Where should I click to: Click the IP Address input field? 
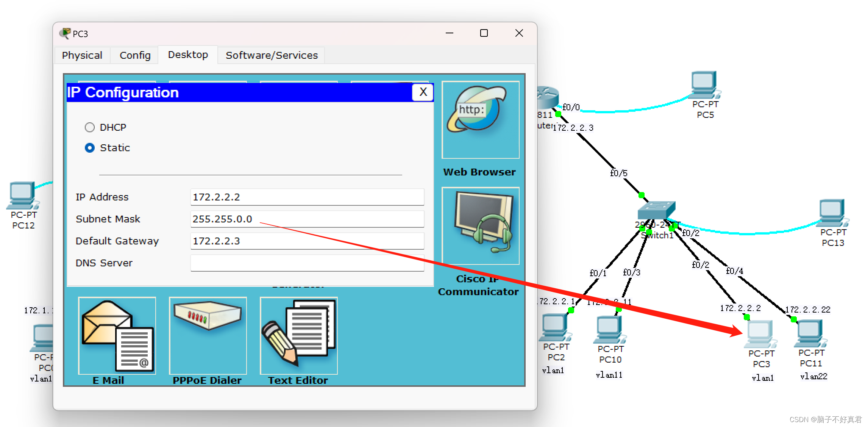click(x=307, y=197)
